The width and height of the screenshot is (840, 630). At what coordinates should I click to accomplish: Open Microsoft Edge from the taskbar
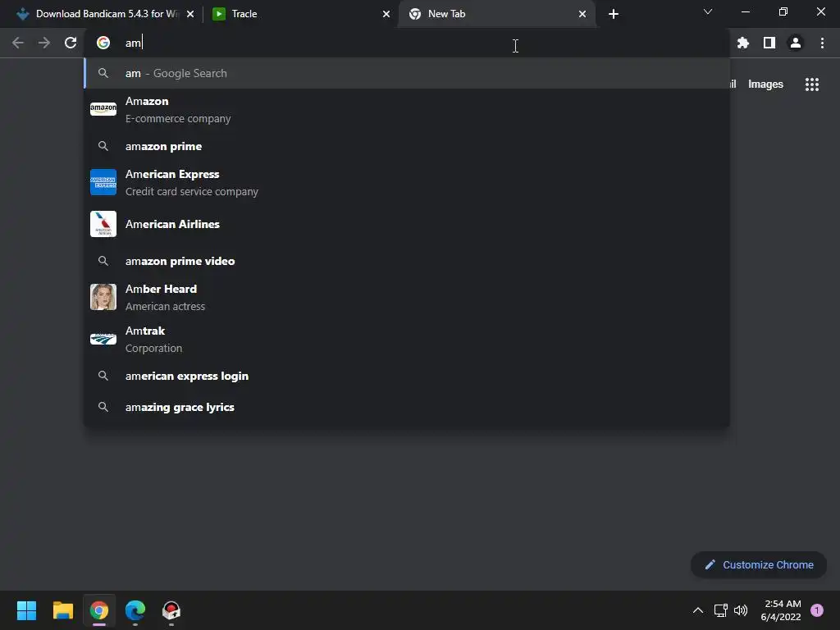pyautogui.click(x=135, y=610)
